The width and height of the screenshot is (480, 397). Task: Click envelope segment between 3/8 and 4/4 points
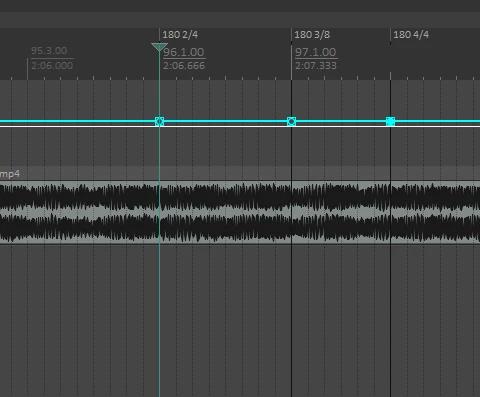coord(341,121)
